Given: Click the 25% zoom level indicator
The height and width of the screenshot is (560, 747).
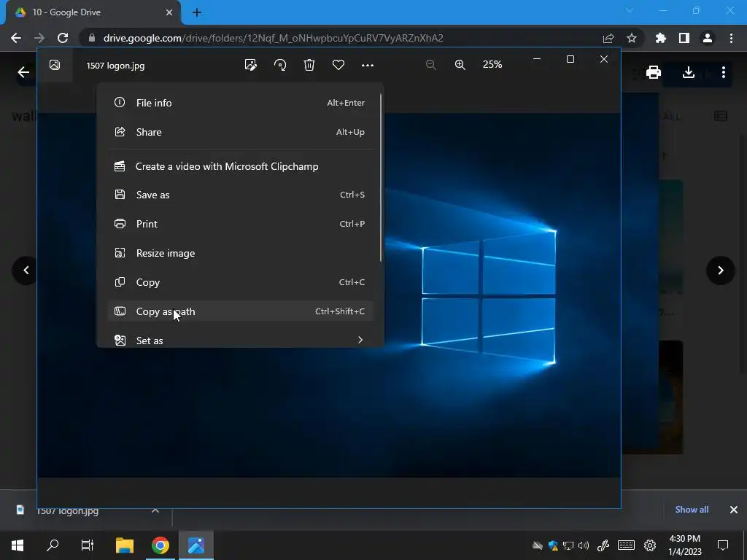Looking at the screenshot, I should pyautogui.click(x=492, y=64).
